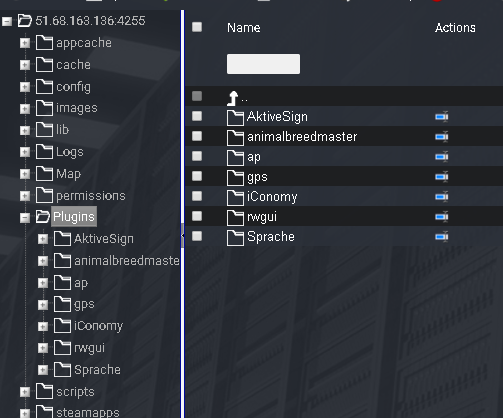The height and width of the screenshot is (418, 503).
Task: Tick the checkbox for the Sprache folder
Action: [x=197, y=236]
